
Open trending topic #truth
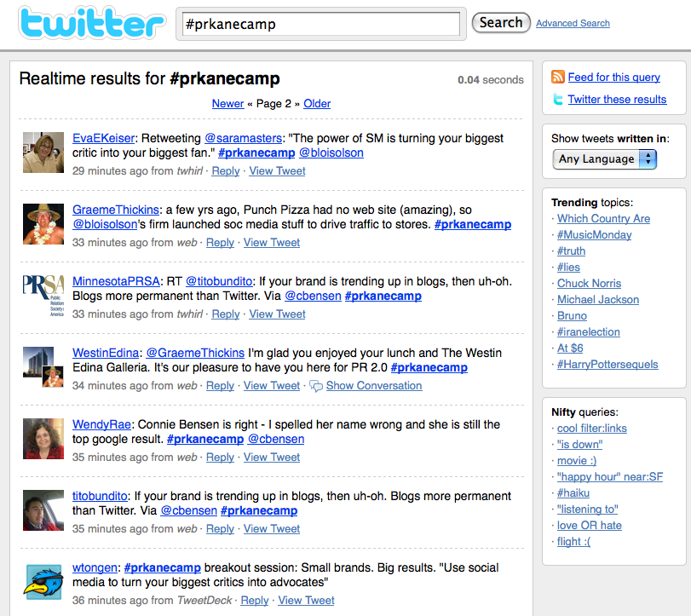click(x=571, y=251)
